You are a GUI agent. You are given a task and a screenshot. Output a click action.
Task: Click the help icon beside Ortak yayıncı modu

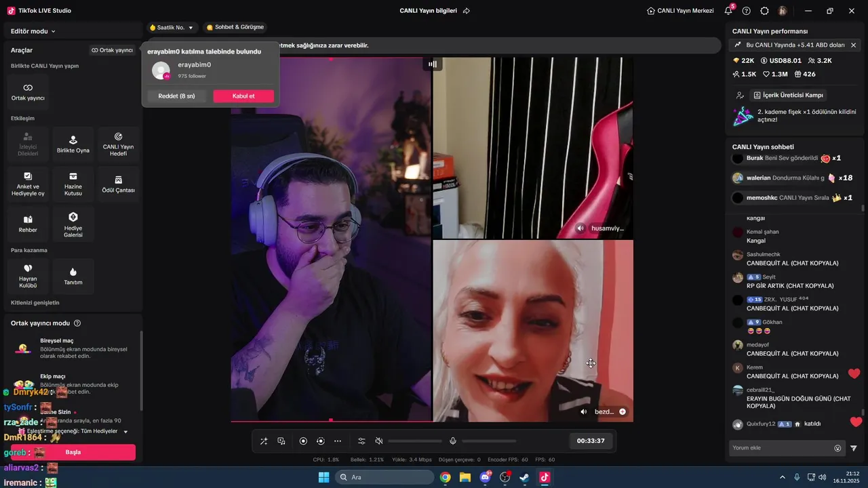[77, 323]
